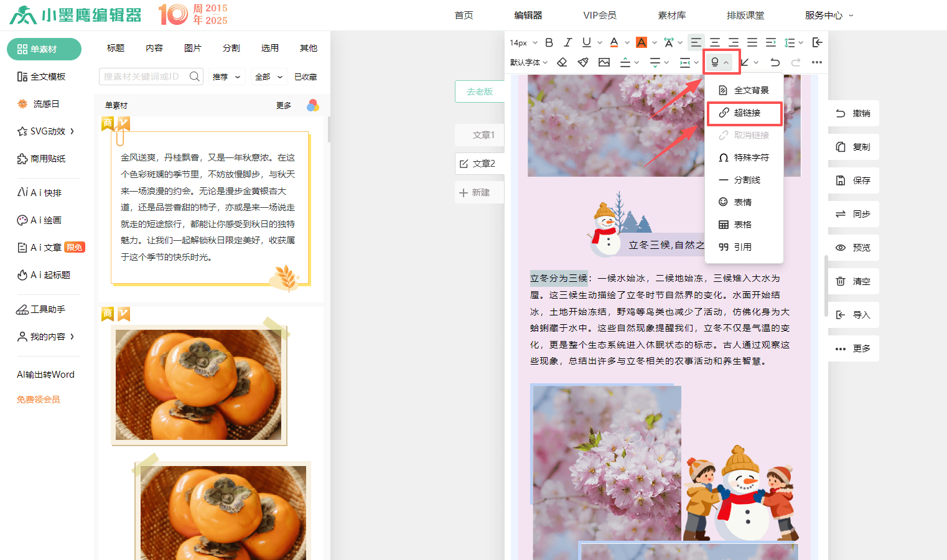Click the undo arrow in editor toolbar

775,62
